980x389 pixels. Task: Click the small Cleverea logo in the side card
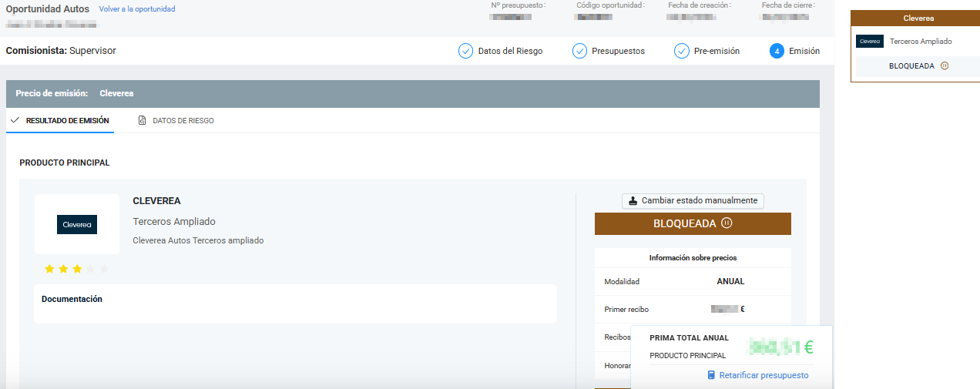870,42
